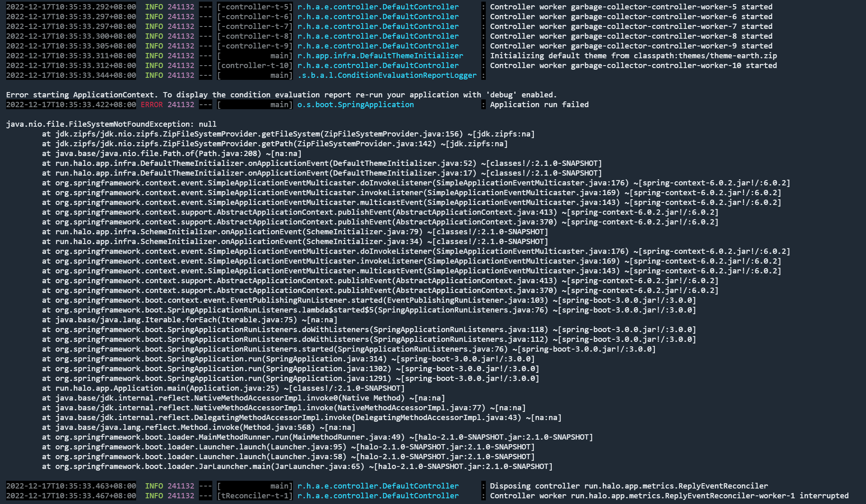866x504 pixels.
Task: Select the theme-earth.zip classpath reference
Action: point(745,55)
